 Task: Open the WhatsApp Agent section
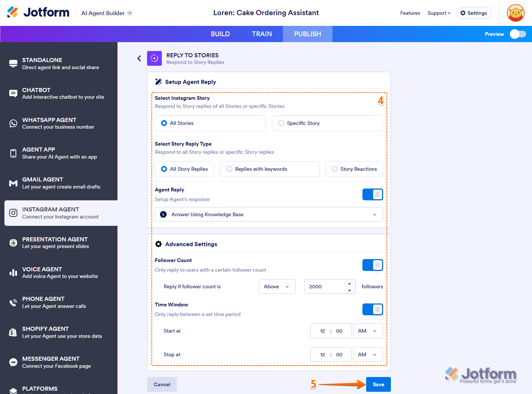61,123
